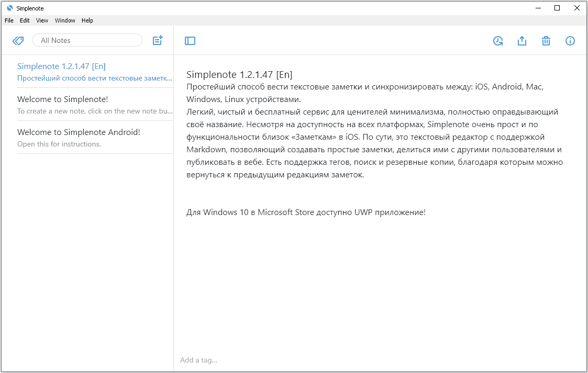This screenshot has height=373, width=588.
Task: Create a new note with plus icon
Action: (158, 40)
